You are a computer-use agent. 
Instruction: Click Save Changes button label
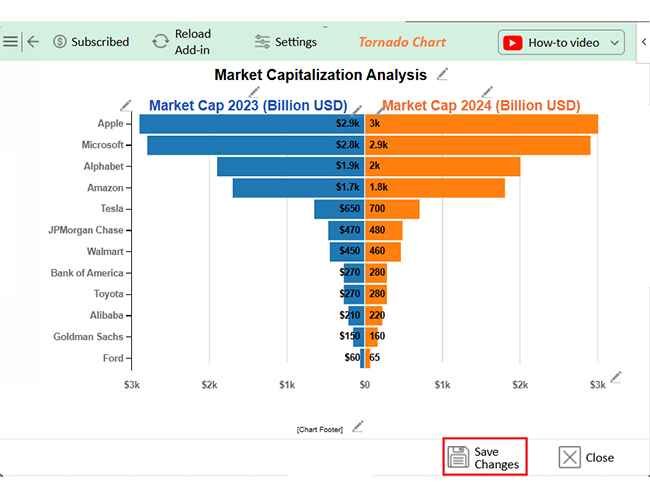[496, 458]
